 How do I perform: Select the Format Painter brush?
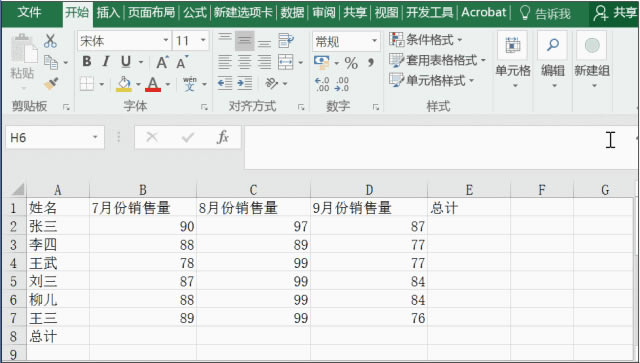[x=51, y=84]
